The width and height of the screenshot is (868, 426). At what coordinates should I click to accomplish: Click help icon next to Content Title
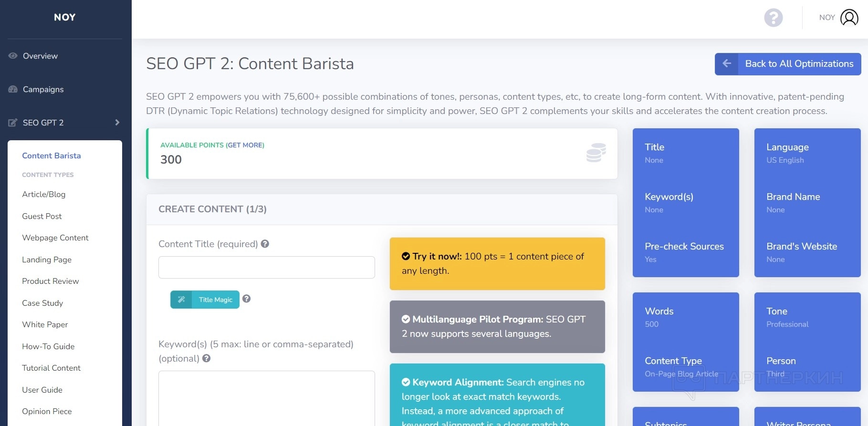(265, 244)
